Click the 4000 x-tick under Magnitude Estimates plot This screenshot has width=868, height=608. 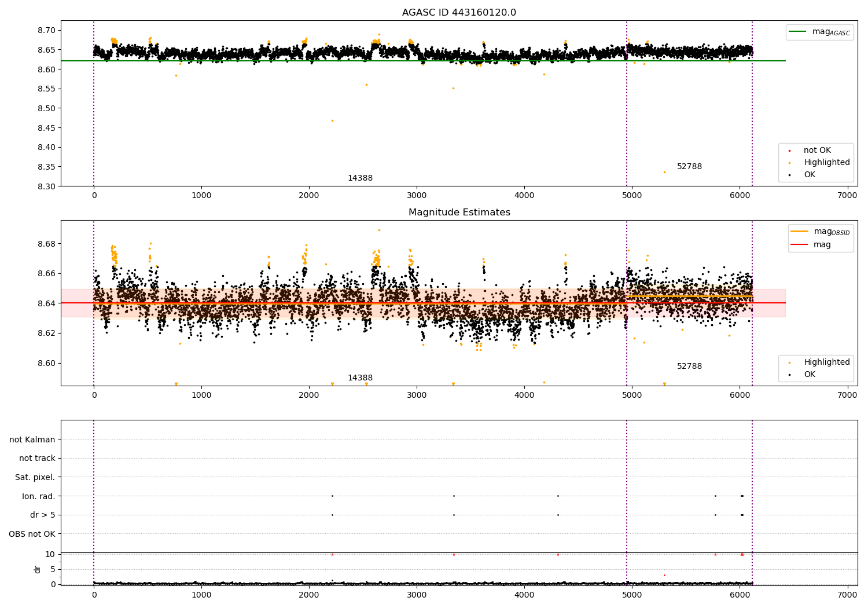pos(524,395)
